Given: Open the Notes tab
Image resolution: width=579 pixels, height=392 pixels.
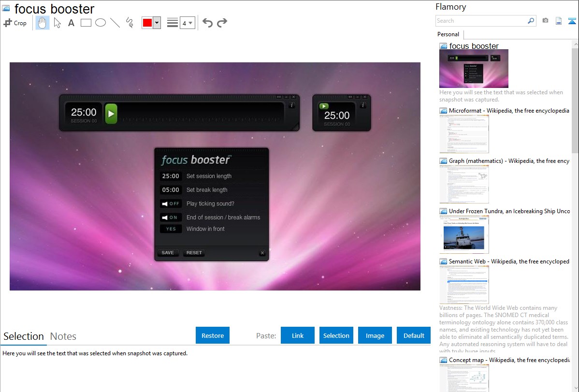Looking at the screenshot, I should [x=63, y=336].
